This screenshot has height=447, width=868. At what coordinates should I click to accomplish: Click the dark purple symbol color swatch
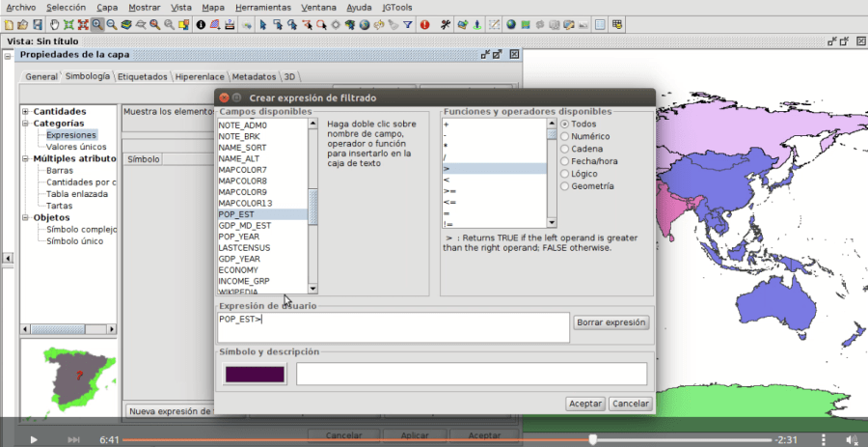[x=255, y=375]
